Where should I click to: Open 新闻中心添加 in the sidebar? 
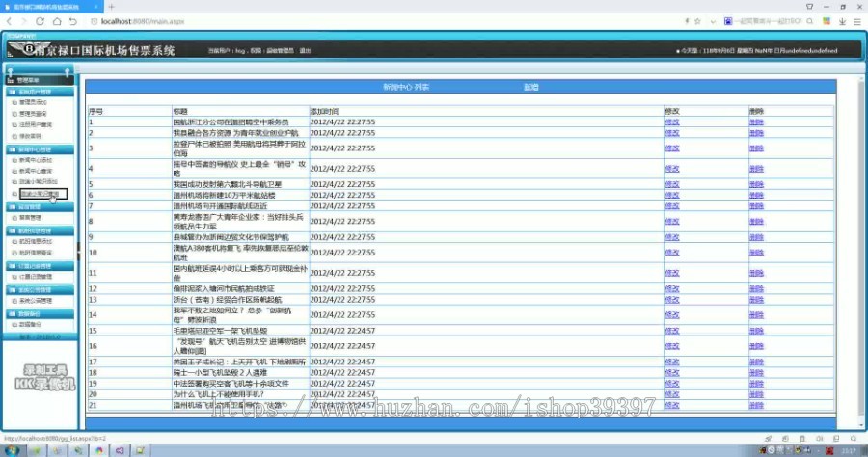pyautogui.click(x=36, y=160)
